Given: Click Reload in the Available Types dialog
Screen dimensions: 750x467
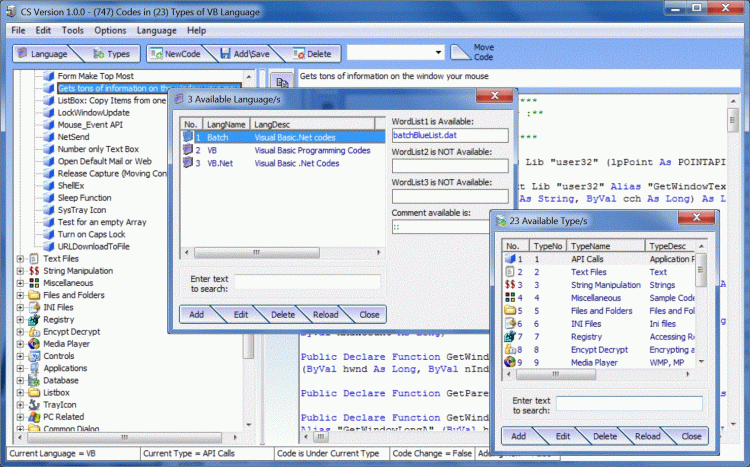Looking at the screenshot, I should click(647, 436).
